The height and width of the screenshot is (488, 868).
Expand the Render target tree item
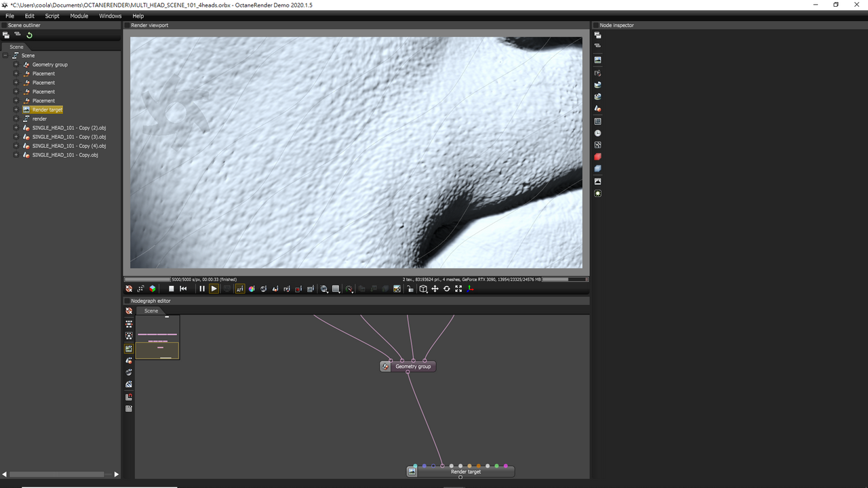16,110
